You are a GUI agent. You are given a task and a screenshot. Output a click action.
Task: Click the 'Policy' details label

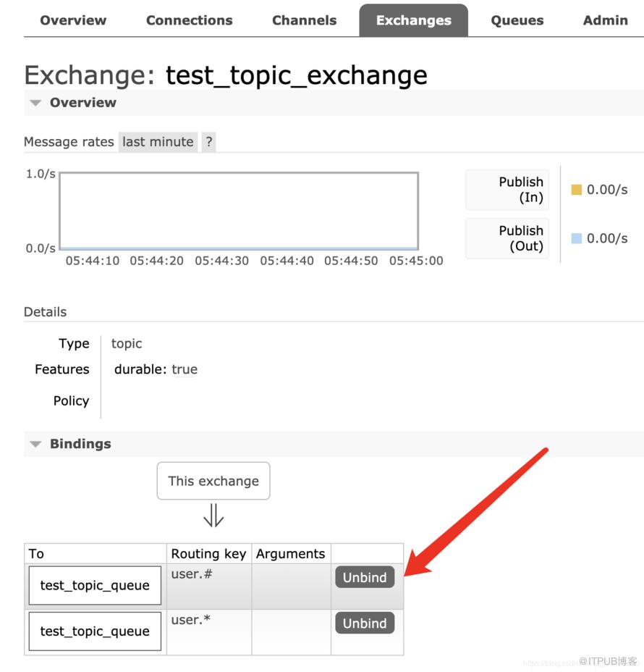[71, 400]
